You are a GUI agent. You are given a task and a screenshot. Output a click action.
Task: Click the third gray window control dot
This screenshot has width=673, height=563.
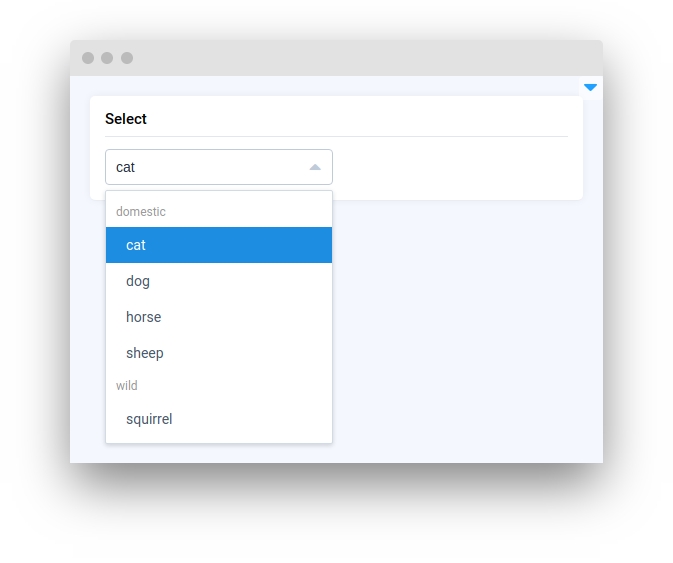point(127,58)
